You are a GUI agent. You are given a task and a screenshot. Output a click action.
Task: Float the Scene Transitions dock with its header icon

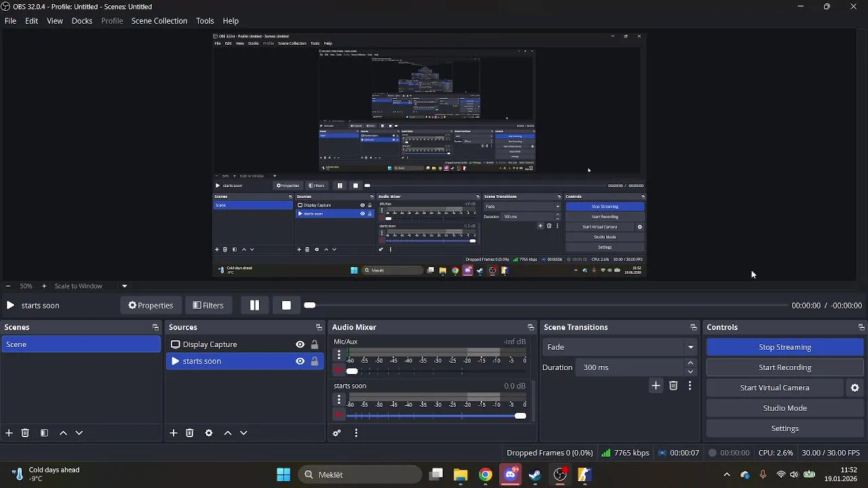(x=693, y=327)
